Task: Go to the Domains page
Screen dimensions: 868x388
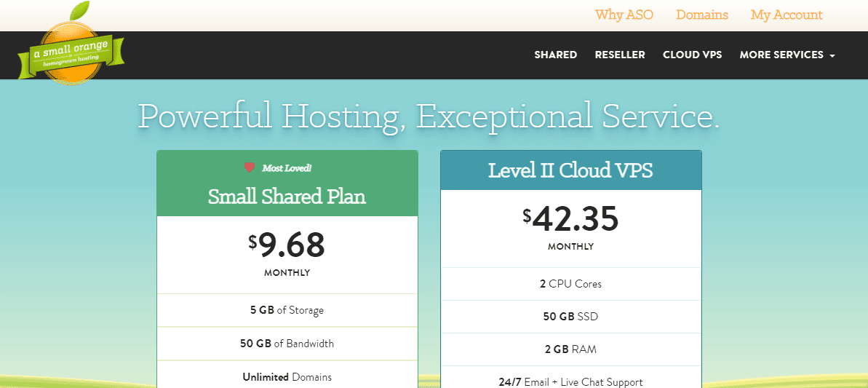Action: pos(702,15)
